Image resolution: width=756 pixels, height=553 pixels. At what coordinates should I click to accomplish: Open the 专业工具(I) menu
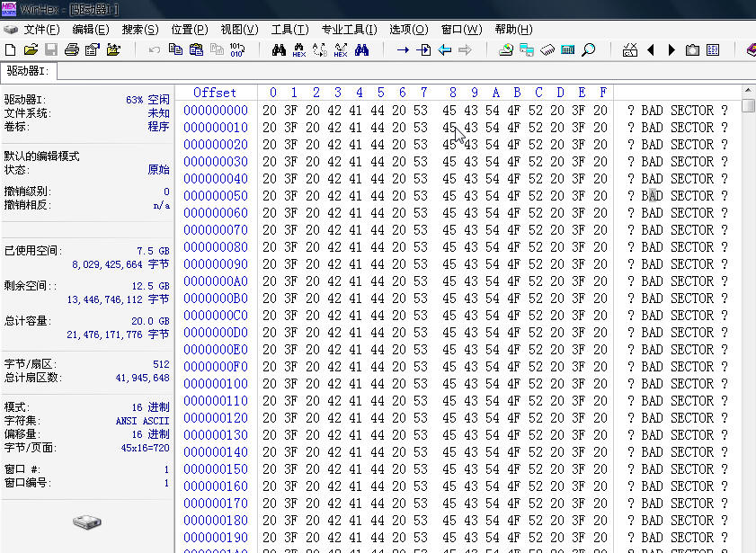pos(349,30)
